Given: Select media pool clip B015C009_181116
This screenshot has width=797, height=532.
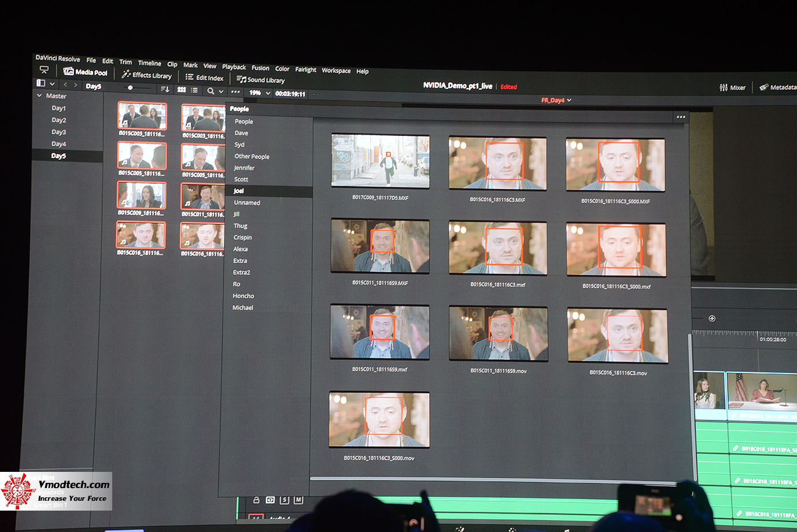Looking at the screenshot, I should (142, 195).
